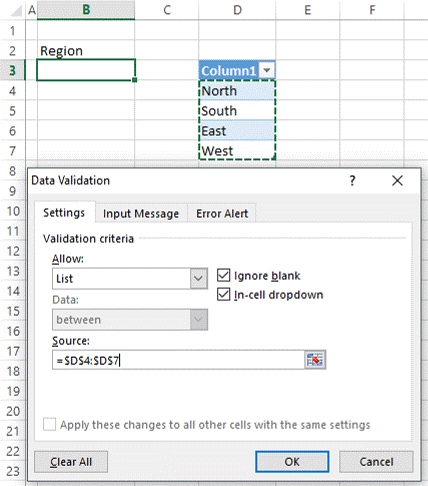This screenshot has width=428, height=486.
Task: Click the fill handle of cell B3
Action: (135, 80)
